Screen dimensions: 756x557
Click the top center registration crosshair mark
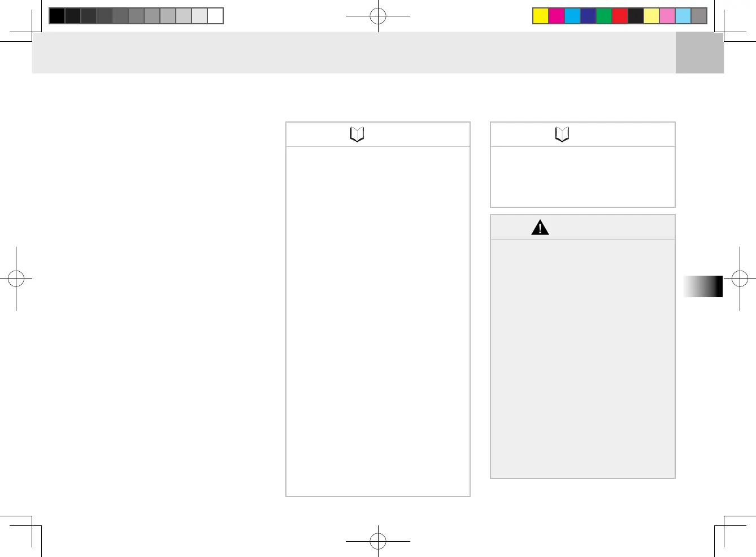click(378, 16)
